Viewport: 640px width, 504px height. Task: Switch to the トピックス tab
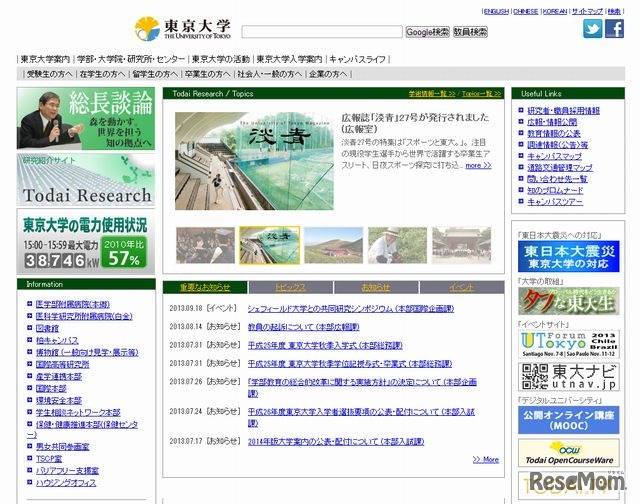(291, 287)
